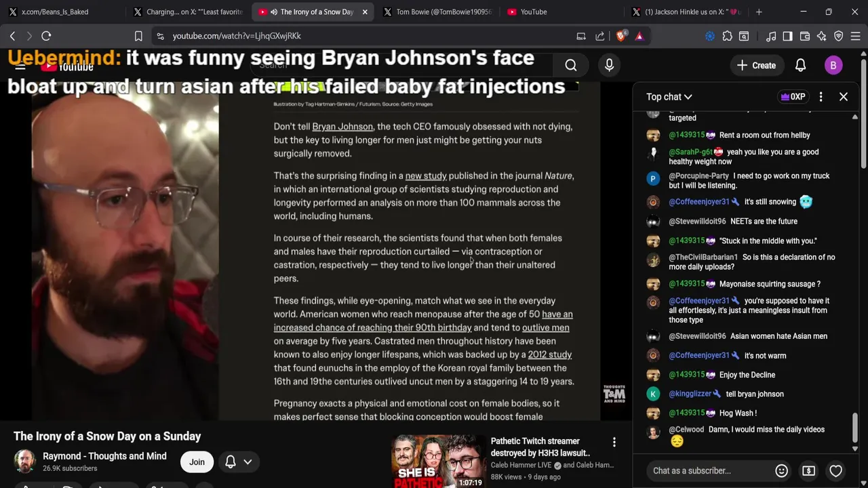Click the heart reaction button in chat
This screenshot has height=488, width=868.
[835, 470]
